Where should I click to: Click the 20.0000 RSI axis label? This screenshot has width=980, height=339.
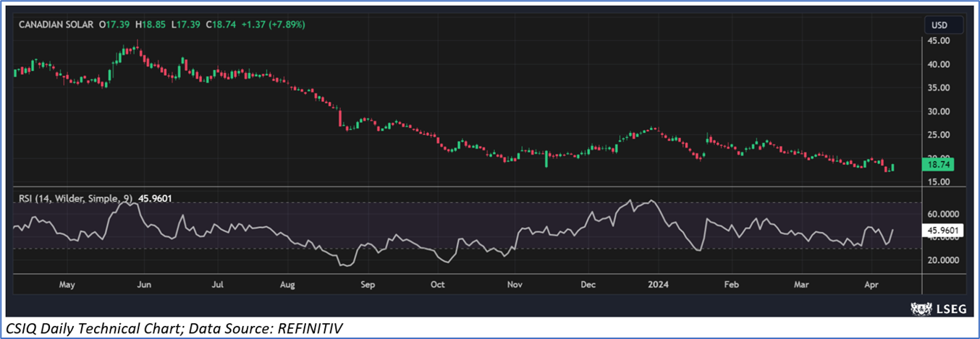942,259
